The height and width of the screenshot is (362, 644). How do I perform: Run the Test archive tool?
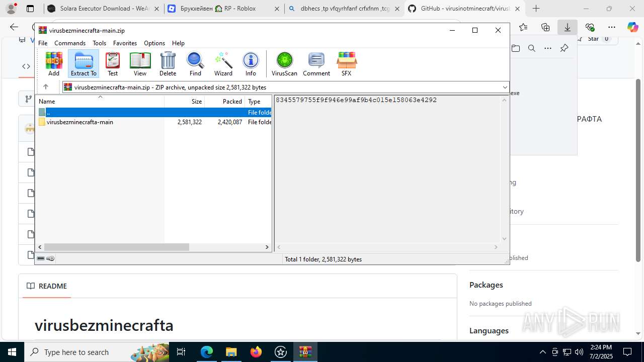pos(113,64)
